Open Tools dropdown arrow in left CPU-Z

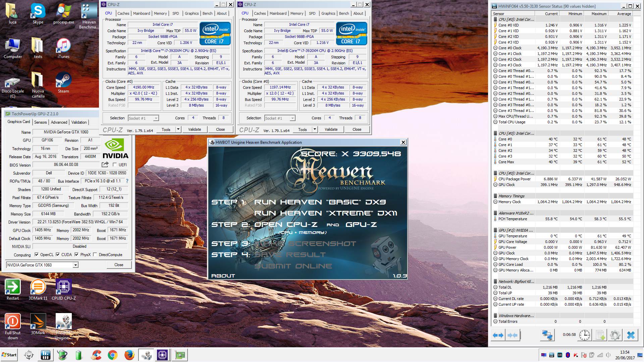point(178,129)
